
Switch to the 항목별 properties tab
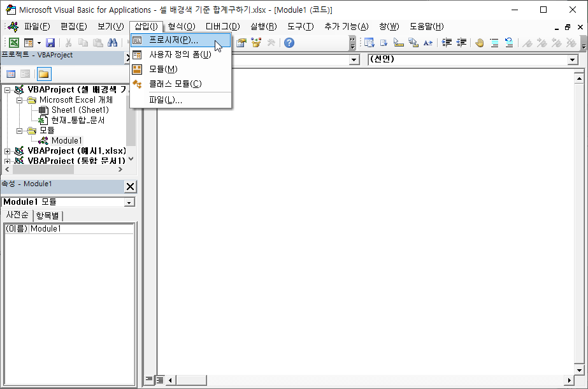48,216
